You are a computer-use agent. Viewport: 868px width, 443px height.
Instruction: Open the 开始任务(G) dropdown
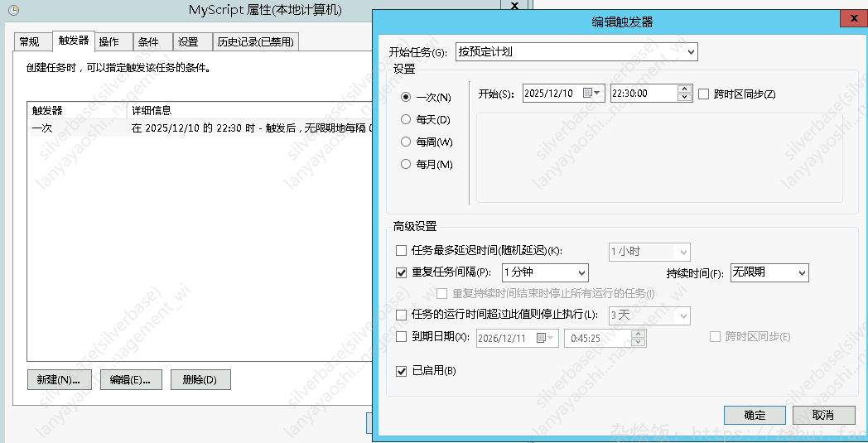pyautogui.click(x=576, y=51)
